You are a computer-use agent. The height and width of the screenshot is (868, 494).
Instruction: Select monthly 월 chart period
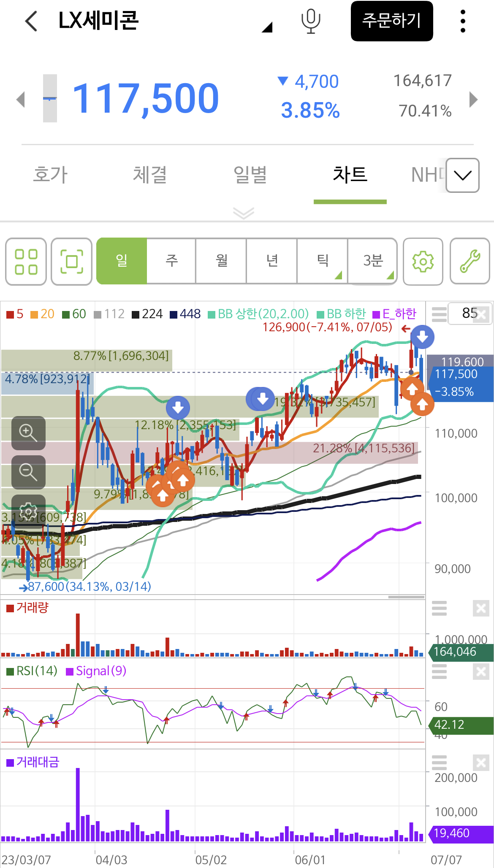[222, 261]
